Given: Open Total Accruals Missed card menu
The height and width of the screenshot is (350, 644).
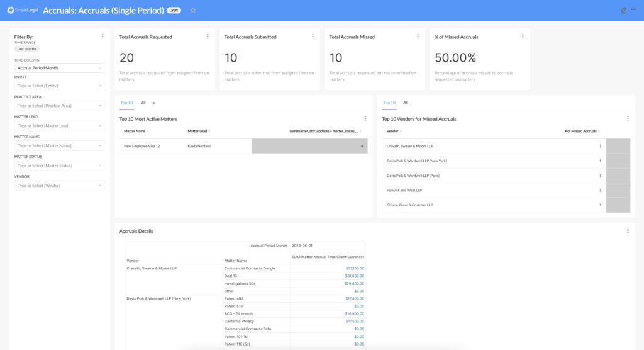Looking at the screenshot, I should click(x=418, y=37).
